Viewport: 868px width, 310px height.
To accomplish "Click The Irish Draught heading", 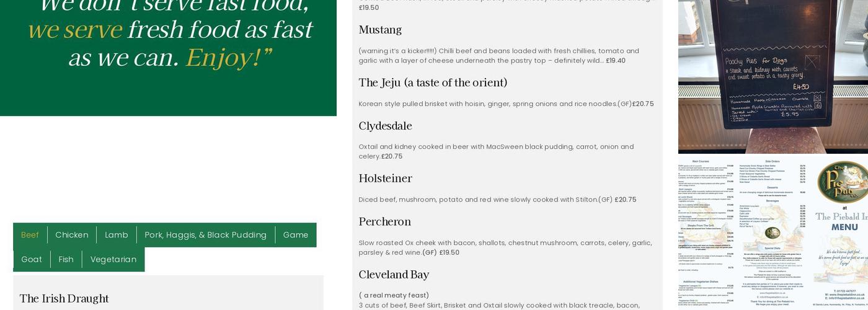I will tap(64, 299).
